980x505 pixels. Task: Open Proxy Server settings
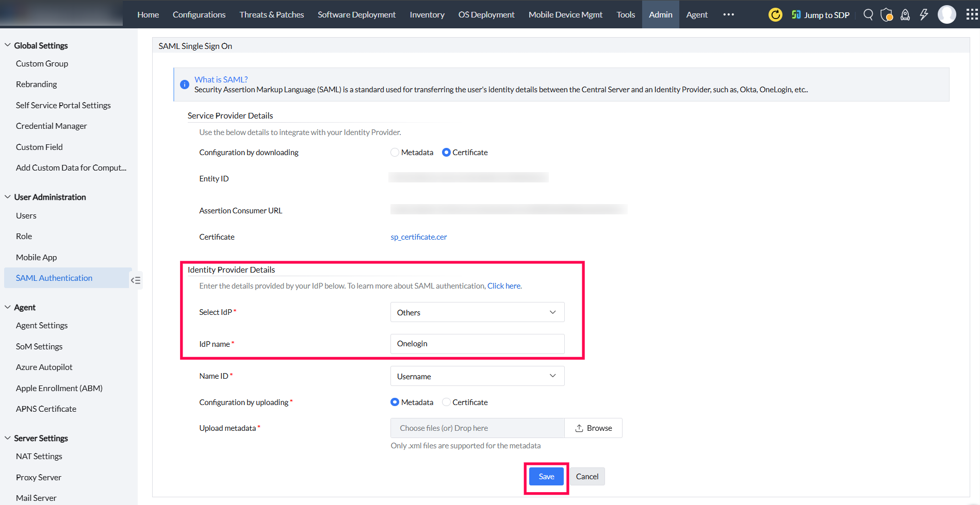click(x=38, y=477)
